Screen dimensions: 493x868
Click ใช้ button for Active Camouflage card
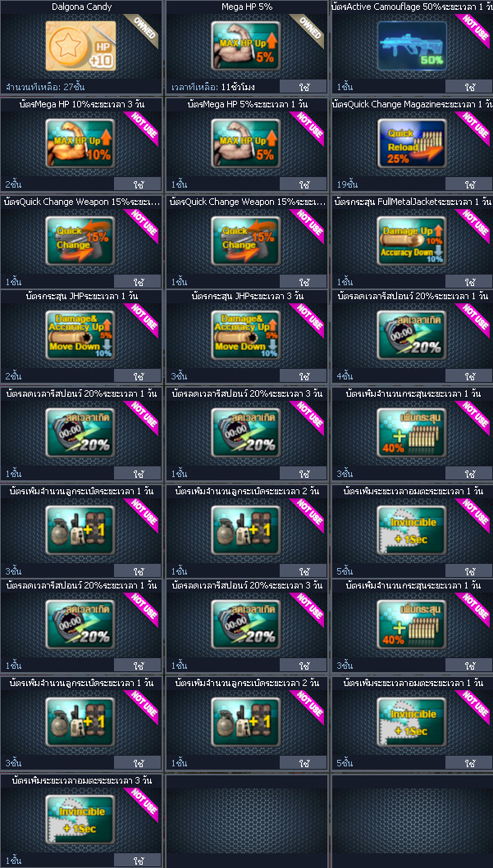tap(468, 87)
